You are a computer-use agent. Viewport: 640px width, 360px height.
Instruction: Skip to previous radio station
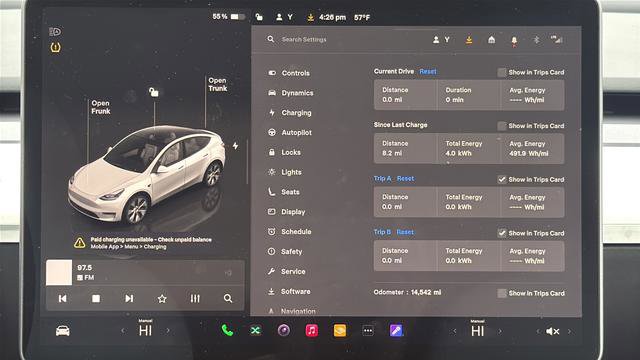click(x=62, y=299)
